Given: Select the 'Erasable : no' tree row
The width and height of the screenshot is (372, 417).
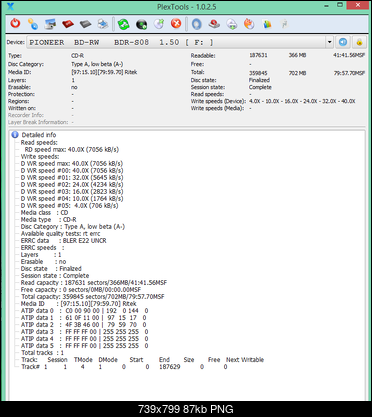Looking at the screenshot, I should (x=43, y=262).
